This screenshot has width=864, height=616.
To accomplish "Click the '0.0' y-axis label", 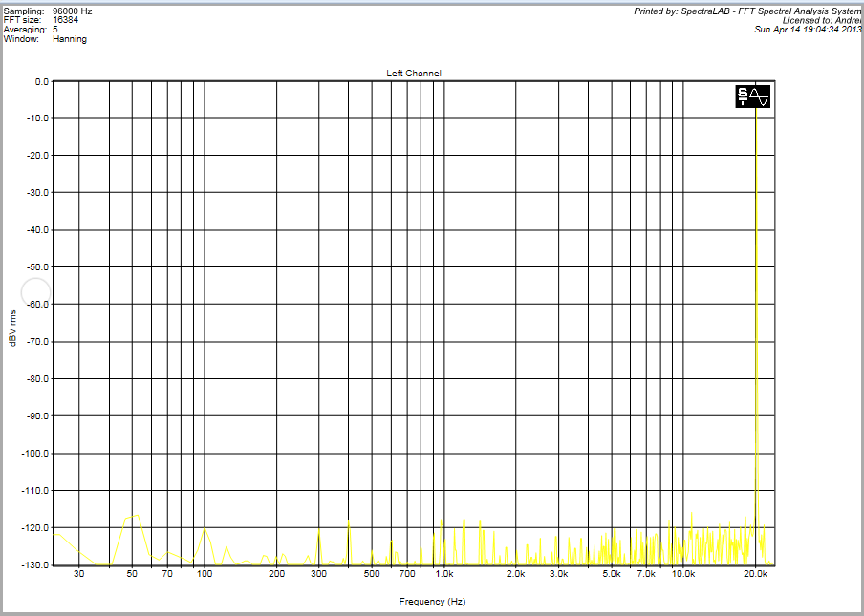I will click(x=42, y=81).
